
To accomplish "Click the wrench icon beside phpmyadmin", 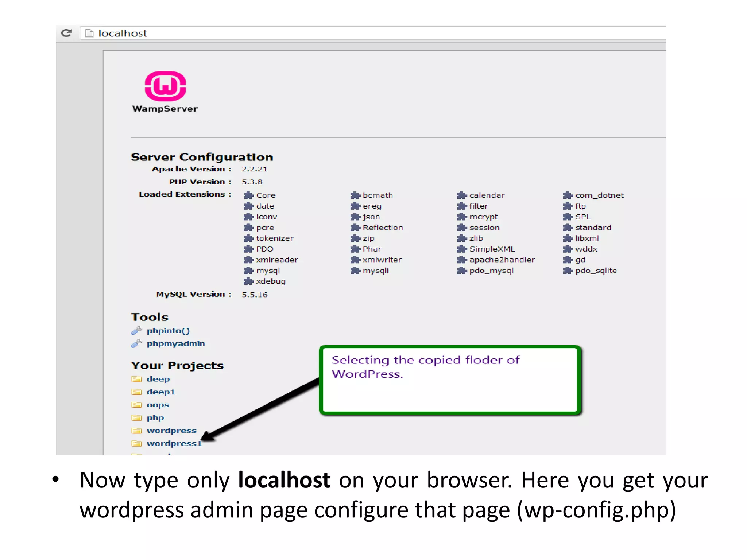I will pyautogui.click(x=136, y=343).
